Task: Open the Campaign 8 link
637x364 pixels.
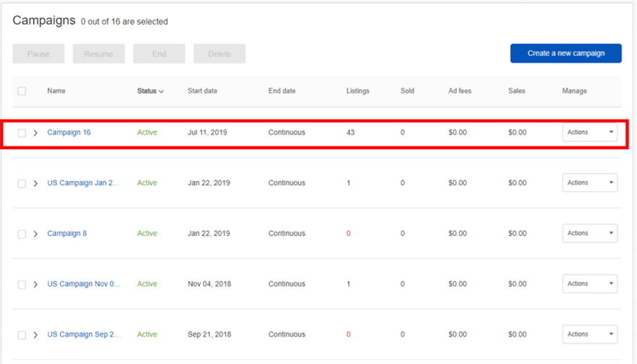Action: click(x=67, y=233)
